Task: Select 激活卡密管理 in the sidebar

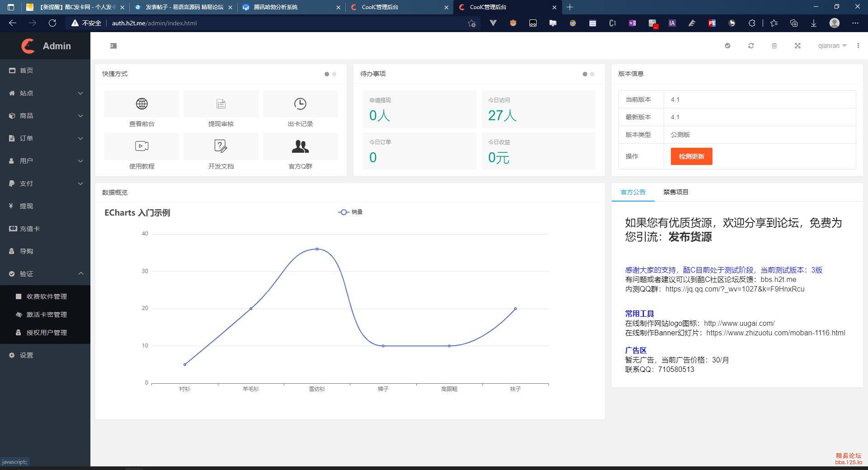Action: click(x=47, y=314)
